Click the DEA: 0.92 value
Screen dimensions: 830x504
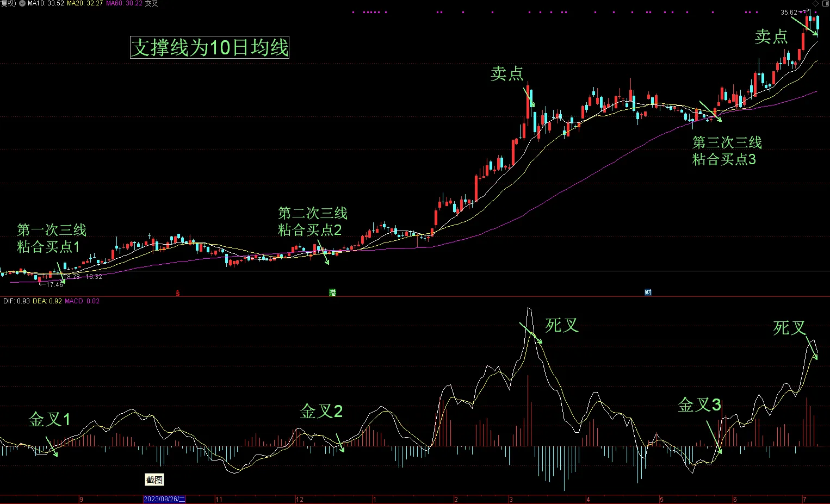point(47,301)
